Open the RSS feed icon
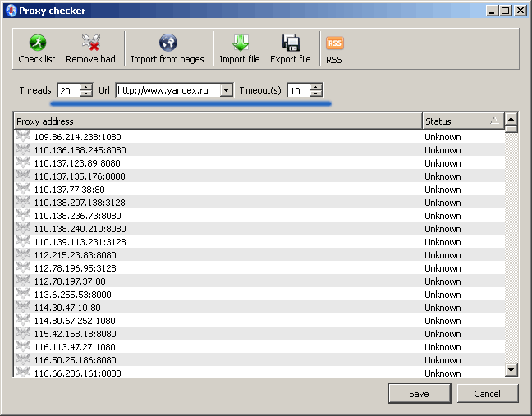This screenshot has height=416, width=532. click(334, 43)
